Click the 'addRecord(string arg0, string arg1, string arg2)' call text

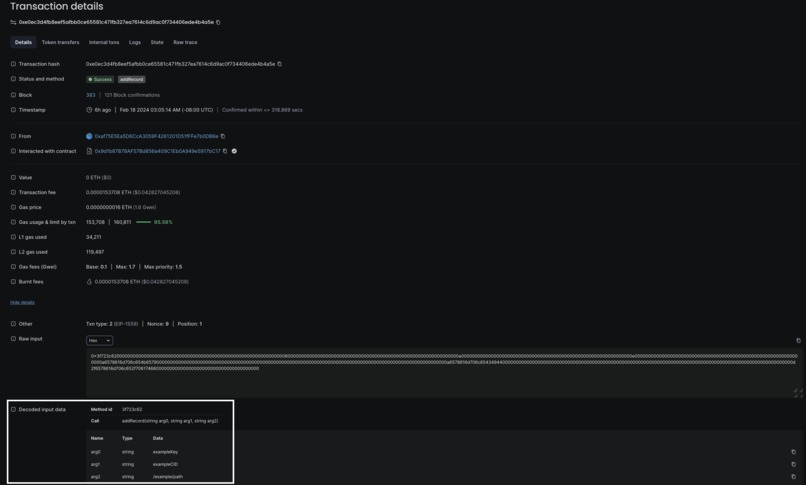point(170,421)
